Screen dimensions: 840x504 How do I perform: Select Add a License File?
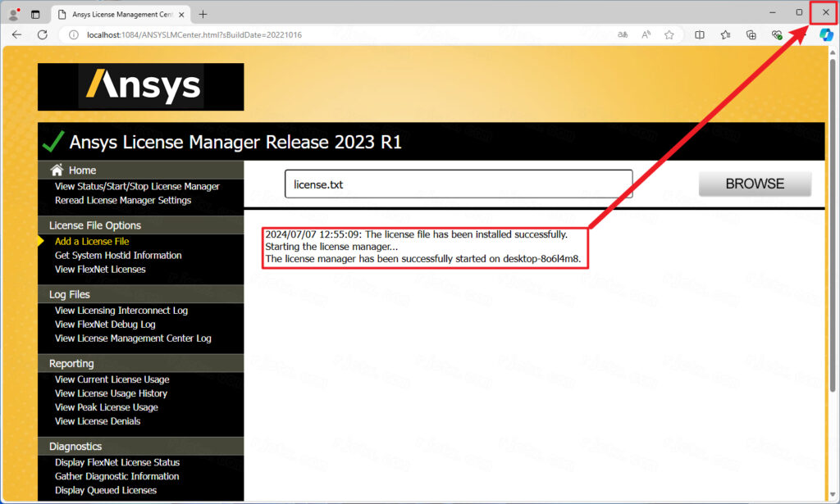pos(92,241)
